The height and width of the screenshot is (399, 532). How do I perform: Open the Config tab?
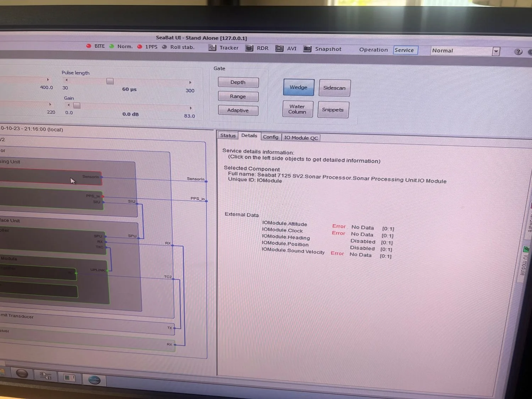click(271, 137)
